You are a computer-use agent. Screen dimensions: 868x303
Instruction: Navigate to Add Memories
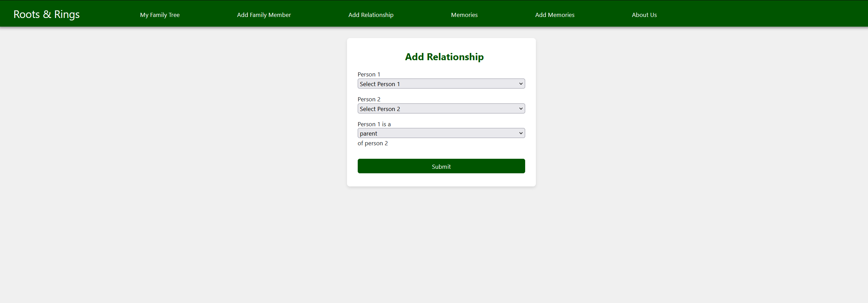coord(555,15)
